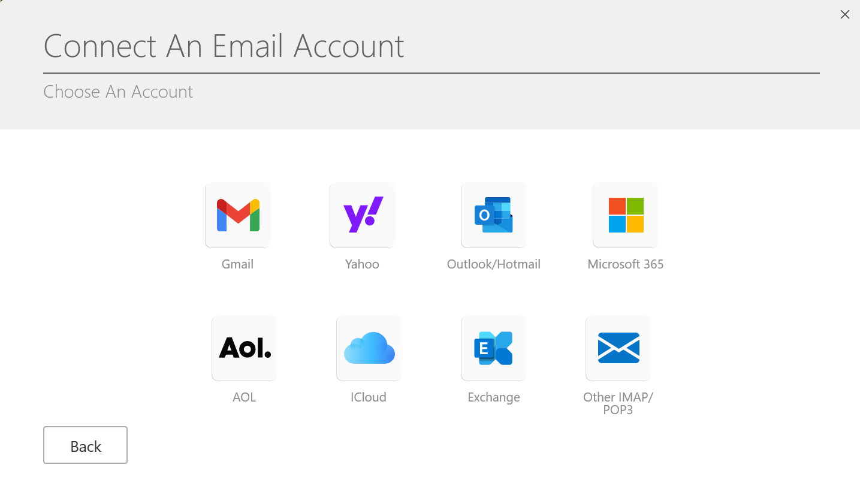860x504 pixels.
Task: Click the Other IMAP/POP3 text label
Action: coord(618,403)
